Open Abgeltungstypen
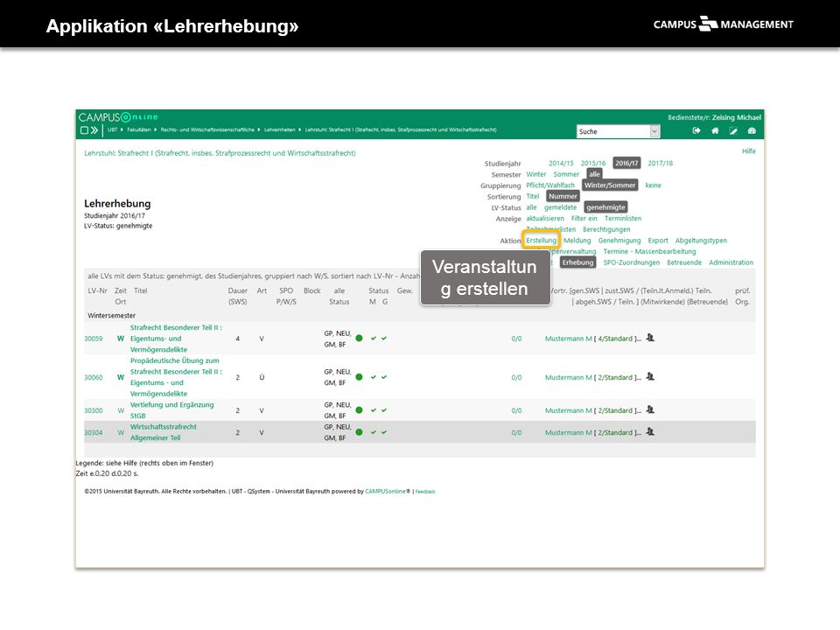 tap(701, 241)
